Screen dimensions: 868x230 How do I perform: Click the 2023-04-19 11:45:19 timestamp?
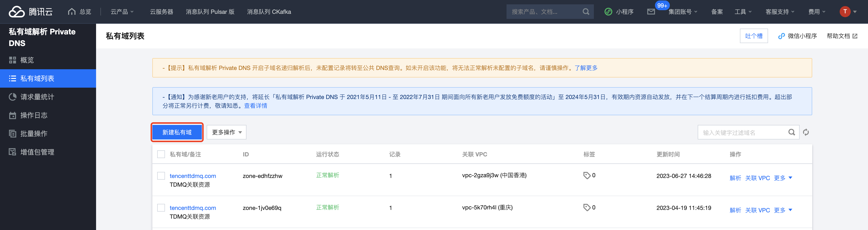click(x=684, y=208)
